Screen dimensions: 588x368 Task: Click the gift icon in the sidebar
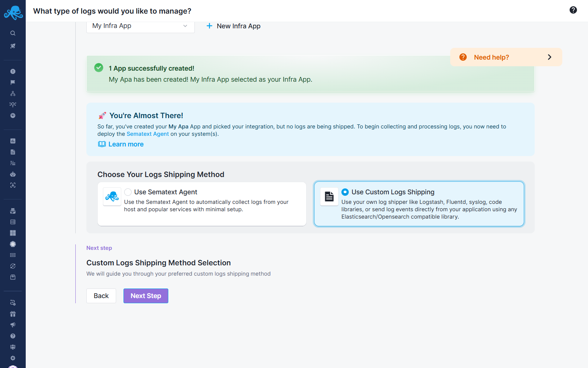coord(12,314)
